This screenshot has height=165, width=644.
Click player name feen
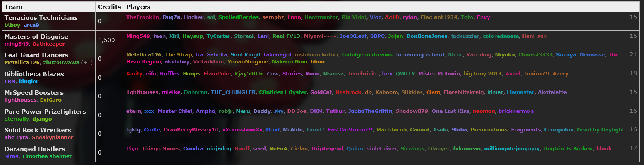click(x=160, y=36)
